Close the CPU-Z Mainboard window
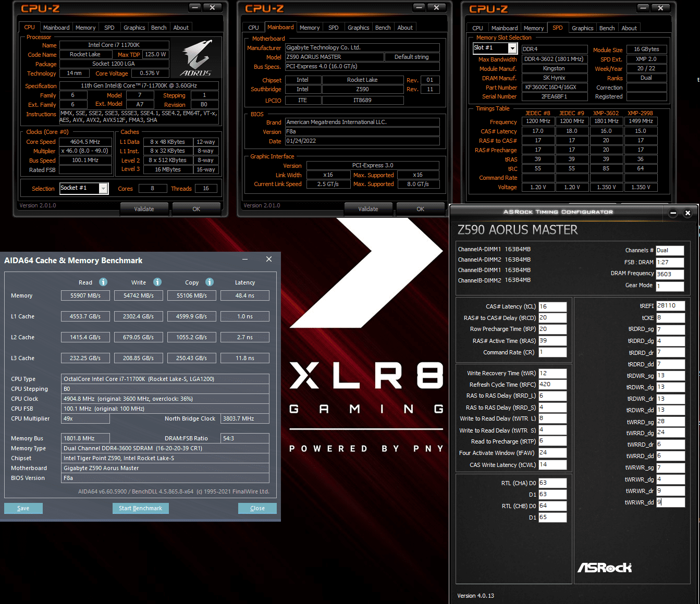The width and height of the screenshot is (700, 604). pos(436,7)
